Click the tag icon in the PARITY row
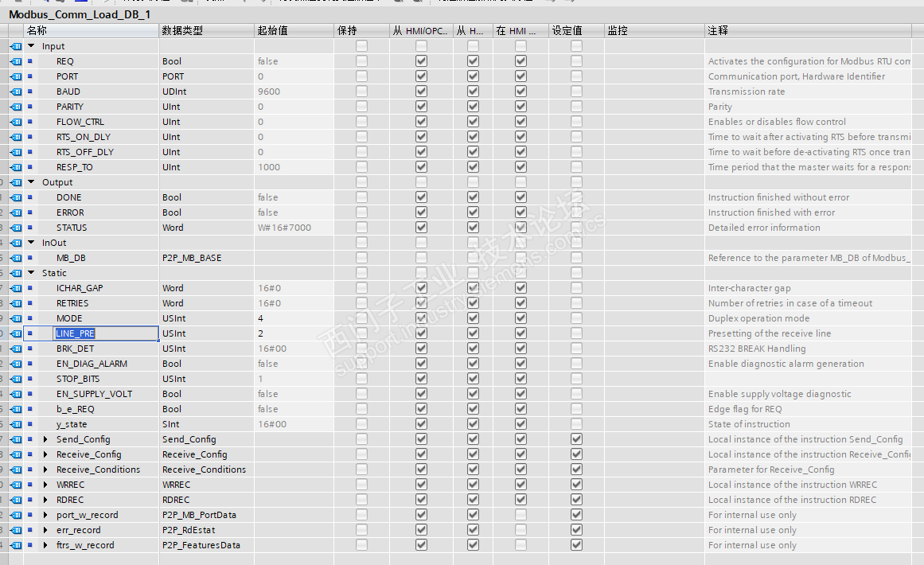Viewport: 924px width, 565px height. [16, 107]
